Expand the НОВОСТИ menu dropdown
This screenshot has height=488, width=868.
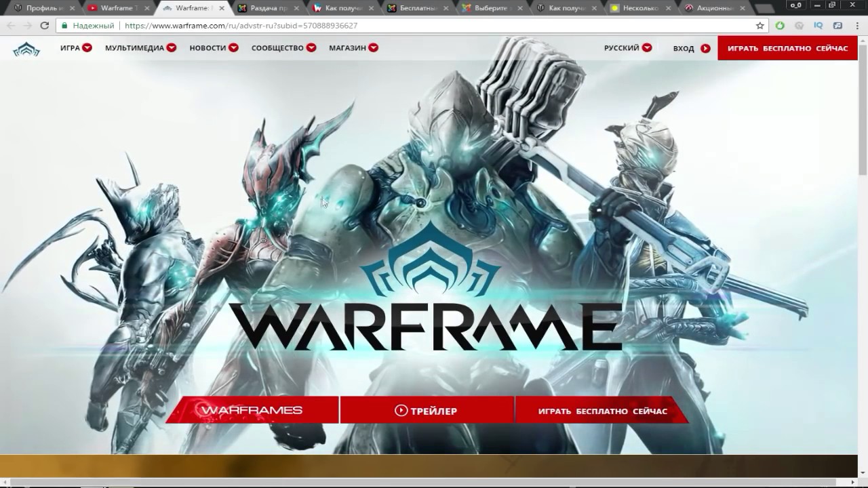(233, 48)
